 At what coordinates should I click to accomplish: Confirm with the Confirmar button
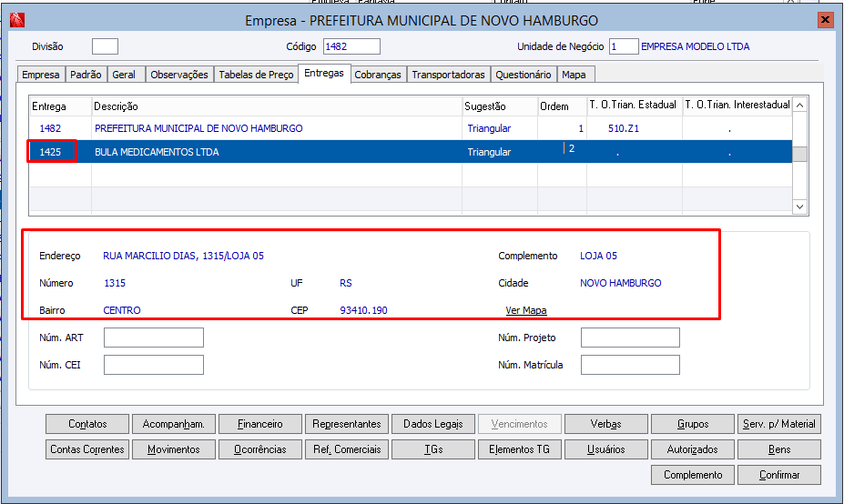tap(779, 475)
